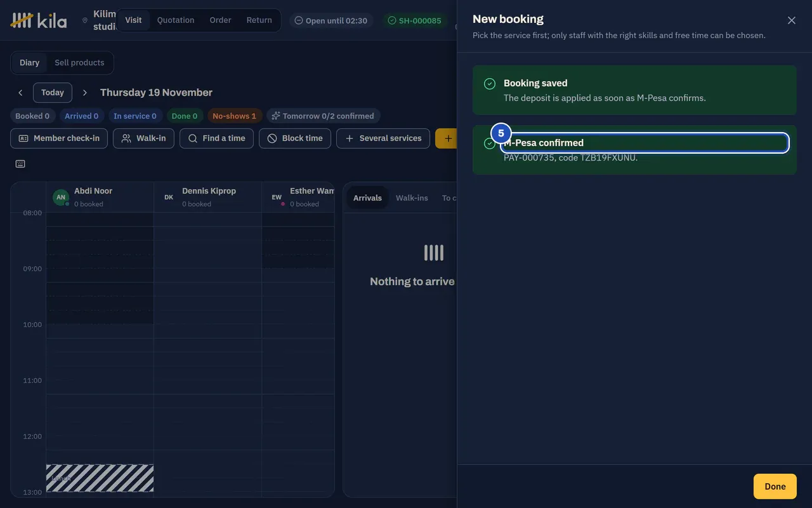Click the location pin beside Kilim studio

pyautogui.click(x=85, y=20)
